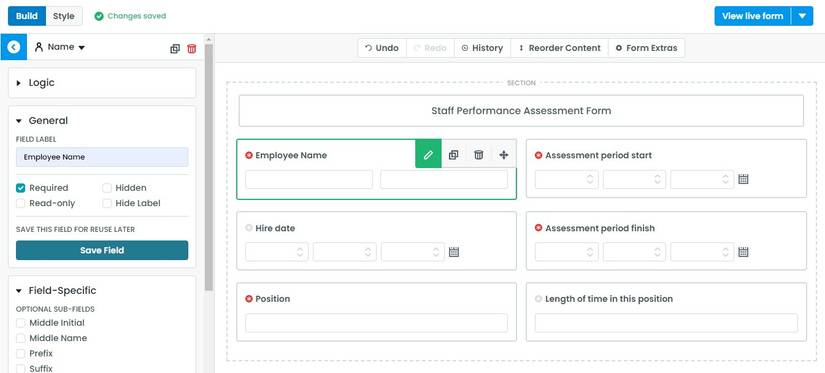Screen dimensions: 825x373
Task: Duplicate Employee Name field on canvas
Action: click(453, 155)
